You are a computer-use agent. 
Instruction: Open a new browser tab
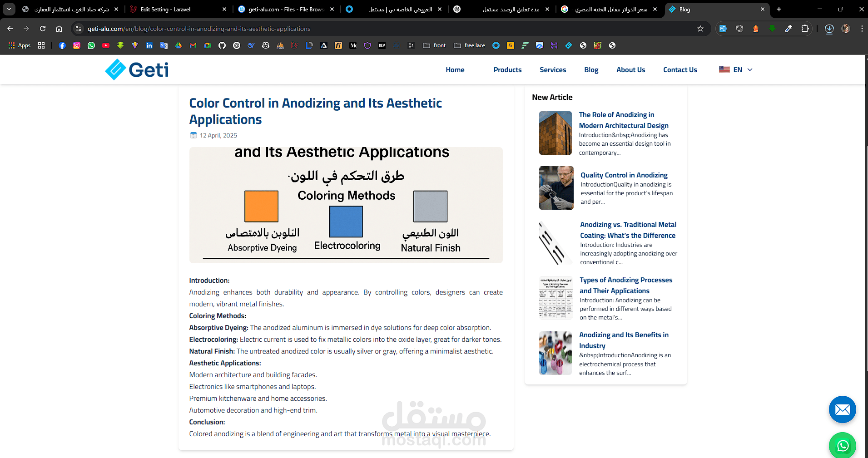point(779,9)
